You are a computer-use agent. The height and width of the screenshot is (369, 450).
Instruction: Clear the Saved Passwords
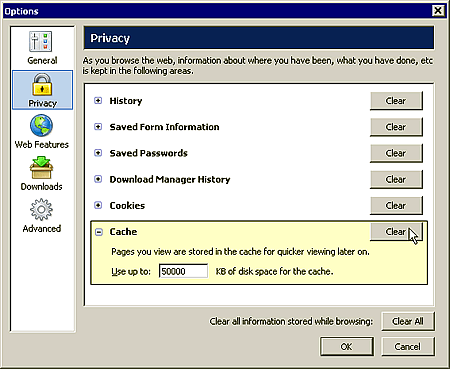click(396, 153)
